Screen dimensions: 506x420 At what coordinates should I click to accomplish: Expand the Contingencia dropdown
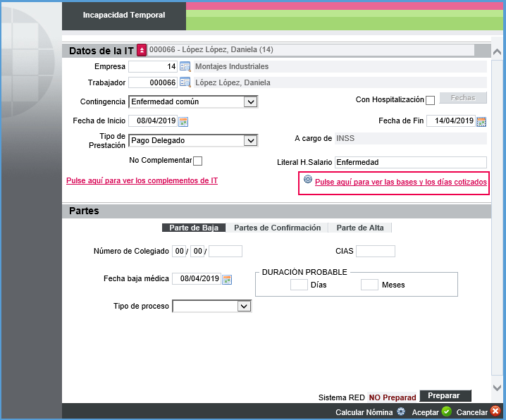pyautogui.click(x=250, y=102)
